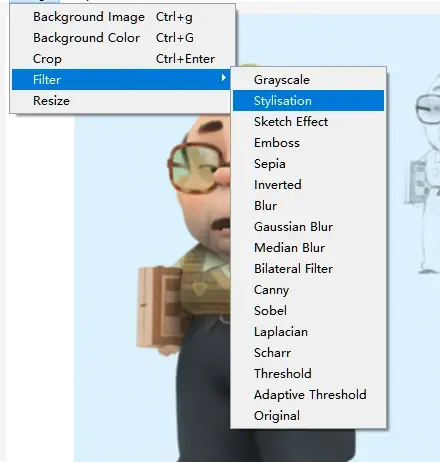Choose Crop from the menu
The width and height of the screenshot is (440, 462).
(x=123, y=59)
